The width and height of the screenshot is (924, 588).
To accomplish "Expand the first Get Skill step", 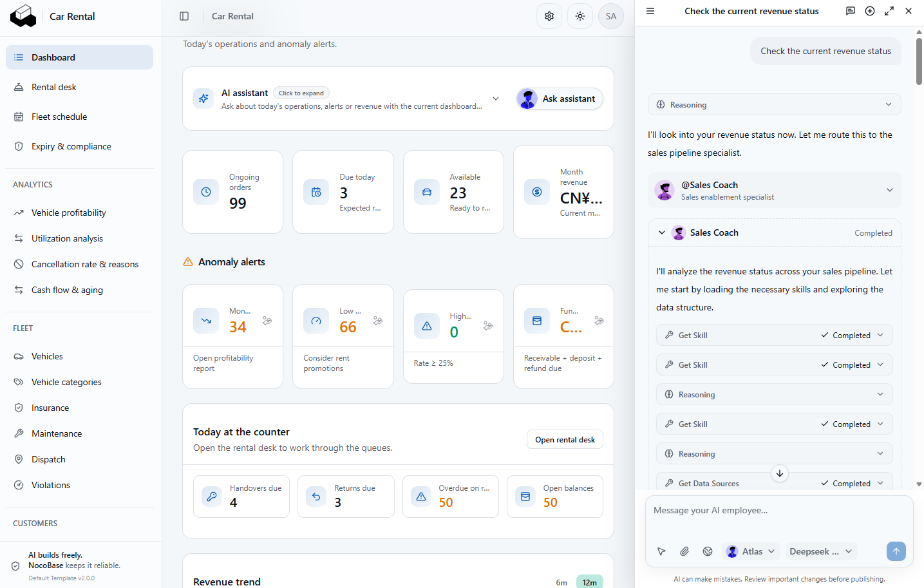I will (775, 335).
